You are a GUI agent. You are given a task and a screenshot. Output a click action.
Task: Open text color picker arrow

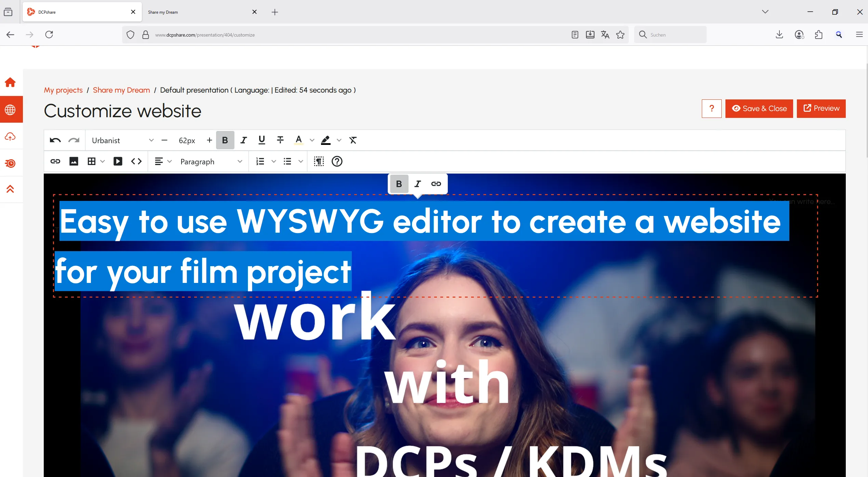(x=312, y=140)
